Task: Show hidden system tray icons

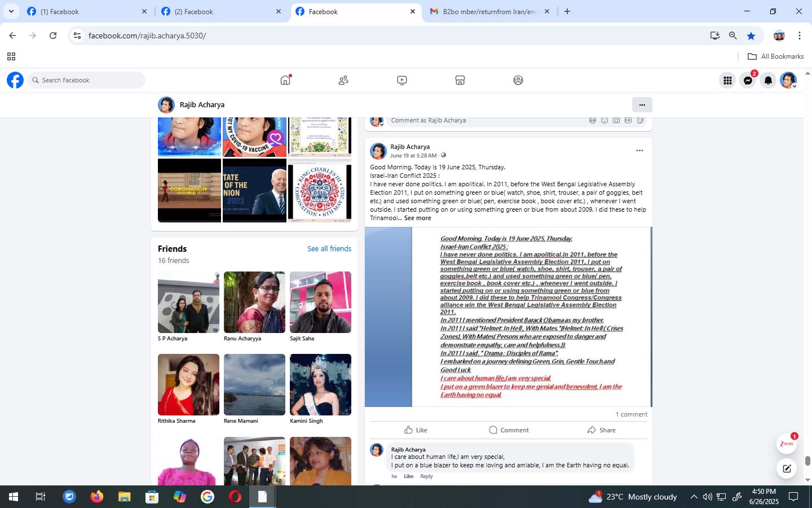Action: tap(694, 497)
